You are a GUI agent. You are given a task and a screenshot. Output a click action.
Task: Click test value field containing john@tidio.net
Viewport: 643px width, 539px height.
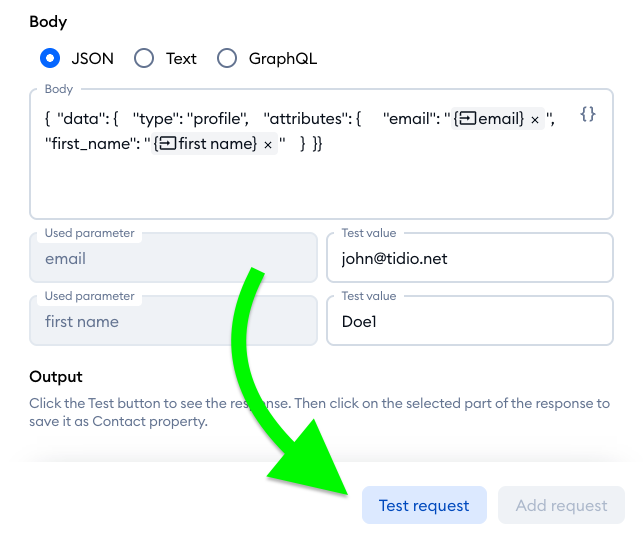tap(469, 259)
